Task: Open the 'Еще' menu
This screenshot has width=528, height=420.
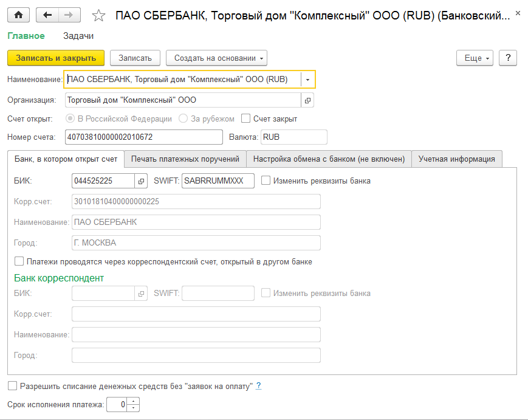Action: [x=475, y=58]
